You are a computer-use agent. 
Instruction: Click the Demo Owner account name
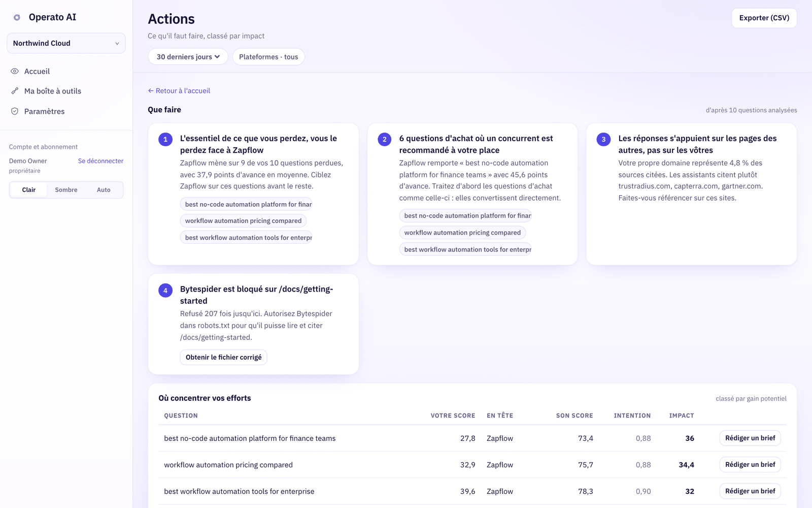click(x=28, y=161)
